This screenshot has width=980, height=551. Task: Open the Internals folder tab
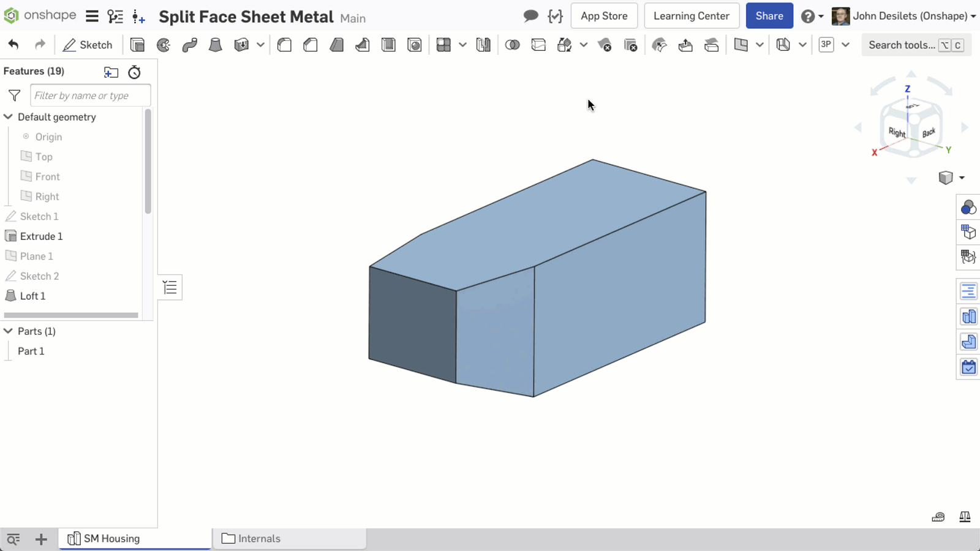pyautogui.click(x=259, y=539)
